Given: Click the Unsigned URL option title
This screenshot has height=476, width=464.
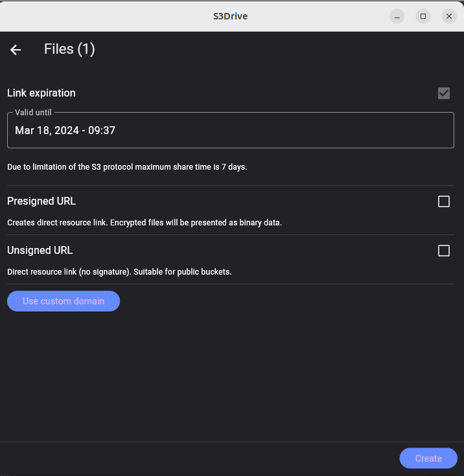Looking at the screenshot, I should pos(40,250).
